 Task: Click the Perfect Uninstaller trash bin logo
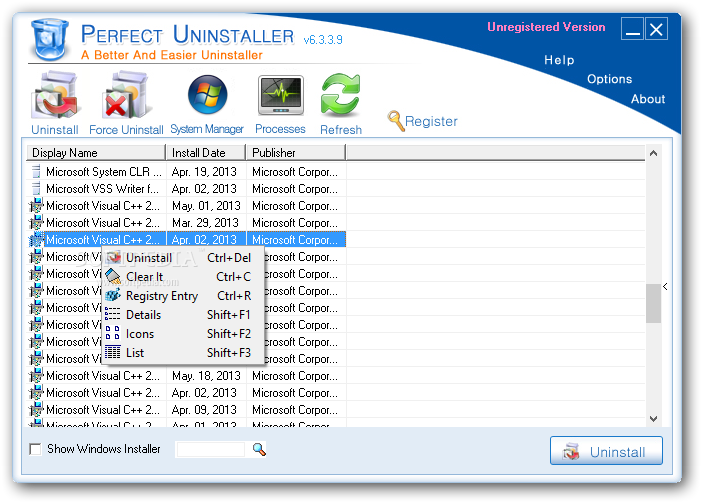click(49, 39)
